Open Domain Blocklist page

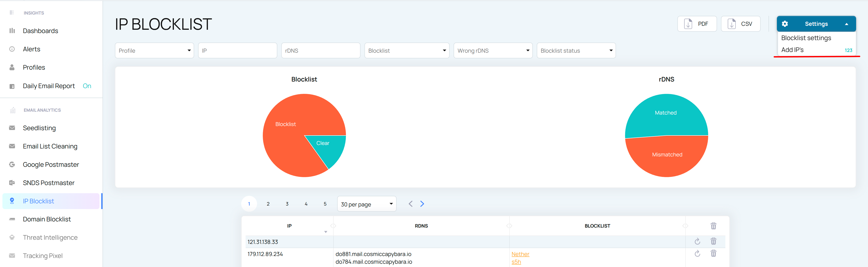pos(47,219)
